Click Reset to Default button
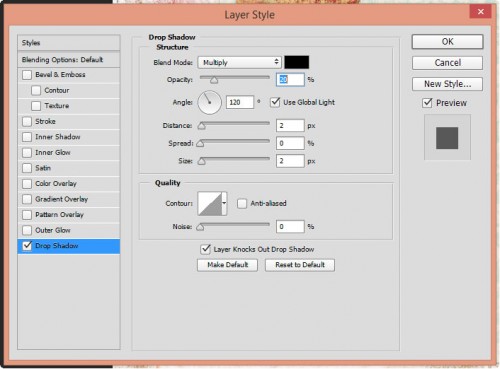Image resolution: width=500 pixels, height=369 pixels. (300, 265)
